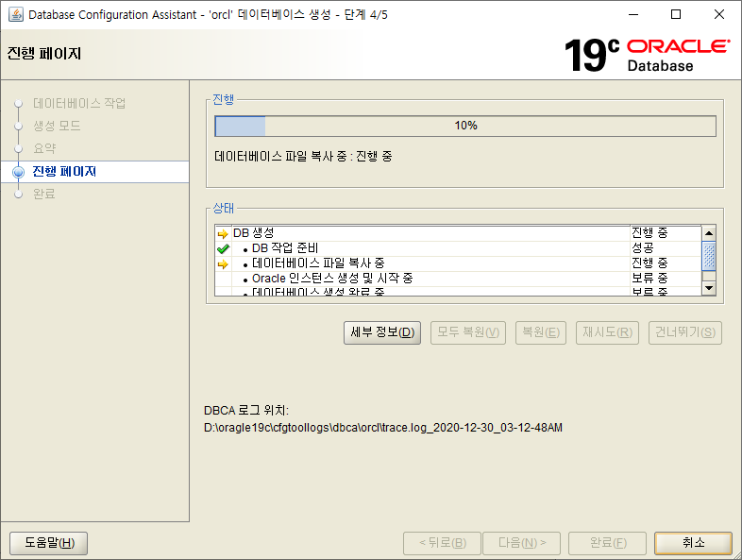Click the yellow arrow icon beside DB 생성
Image resolution: width=742 pixels, height=560 pixels.
(223, 234)
